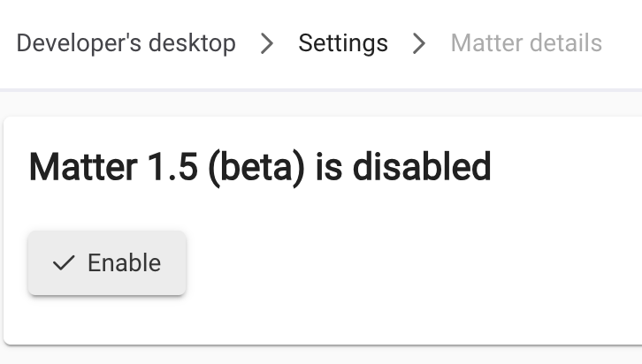Click the chevron after Developer's desktop
The width and height of the screenshot is (642, 364).
tap(267, 43)
